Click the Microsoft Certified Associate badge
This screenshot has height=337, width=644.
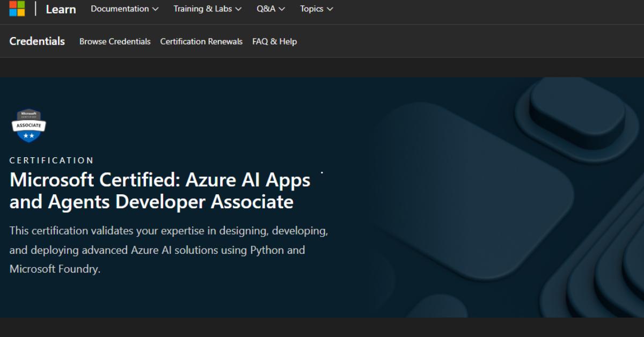click(28, 126)
